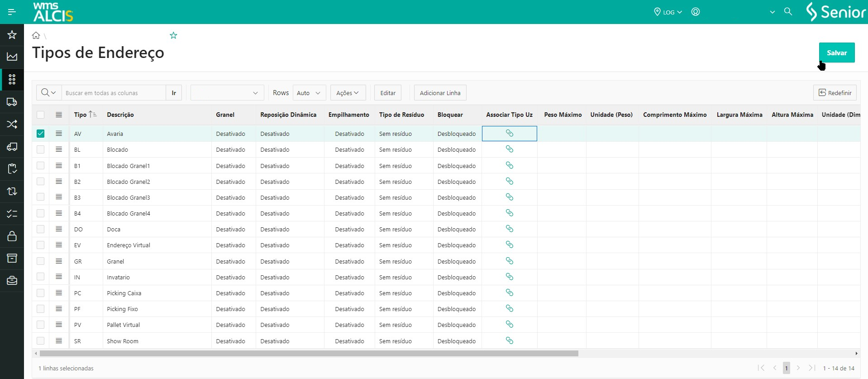The image size is (868, 379).
Task: Click the link icon in Blocado row
Action: tap(509, 149)
